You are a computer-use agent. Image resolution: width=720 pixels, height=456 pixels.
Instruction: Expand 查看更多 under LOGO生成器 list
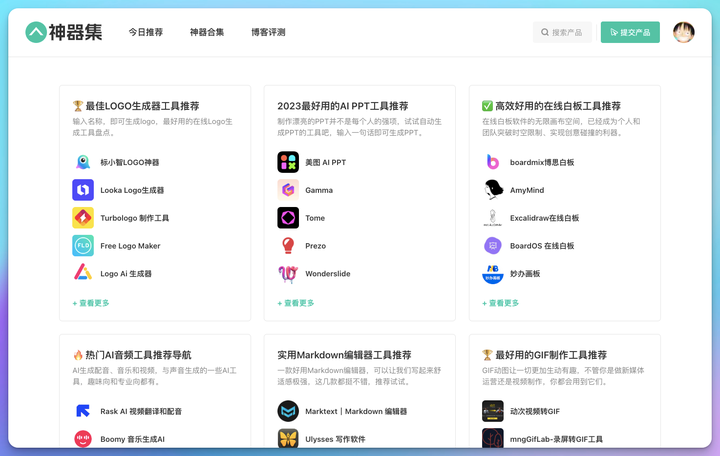tap(91, 303)
